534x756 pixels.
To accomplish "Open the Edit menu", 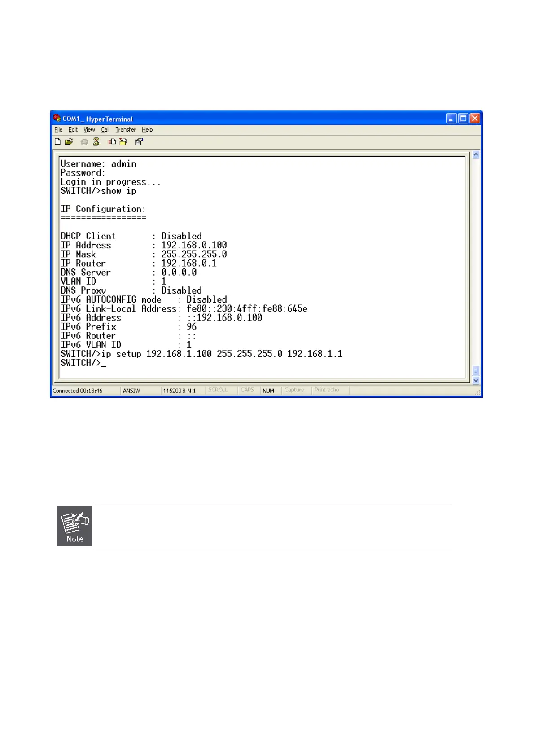I will (73, 130).
